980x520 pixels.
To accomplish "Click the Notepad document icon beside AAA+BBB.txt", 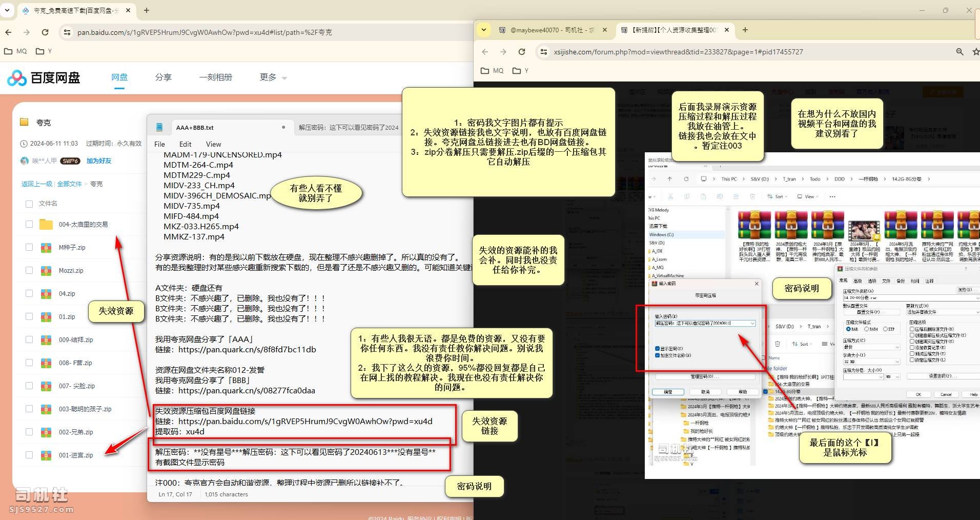I will [x=159, y=127].
